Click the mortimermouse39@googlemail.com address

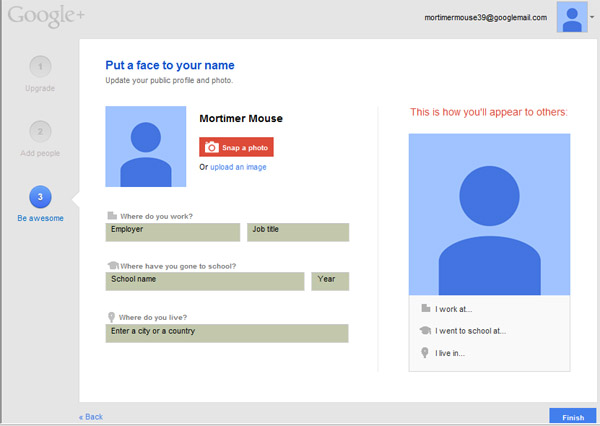tap(486, 17)
